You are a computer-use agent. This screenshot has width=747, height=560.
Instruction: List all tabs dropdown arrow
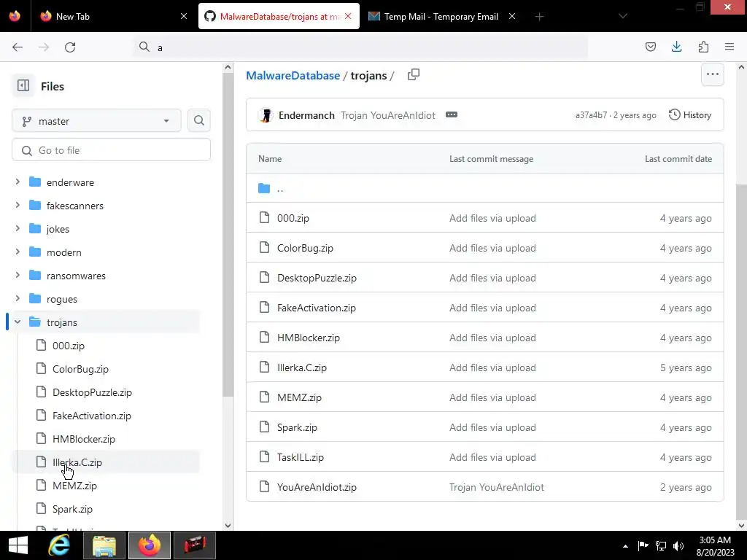tap(623, 16)
